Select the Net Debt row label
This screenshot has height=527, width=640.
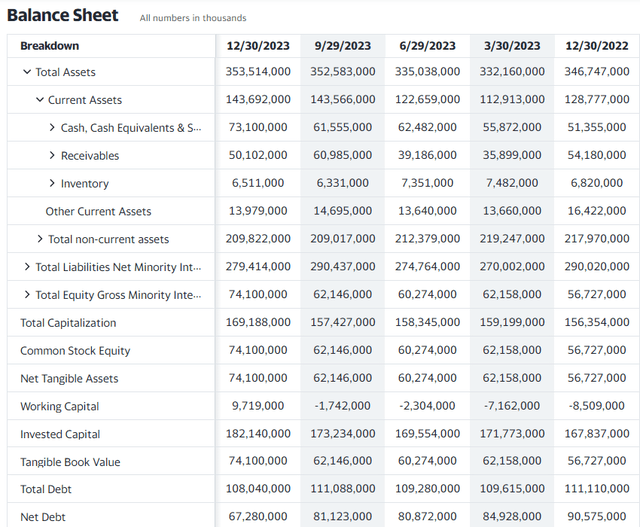tap(42, 517)
